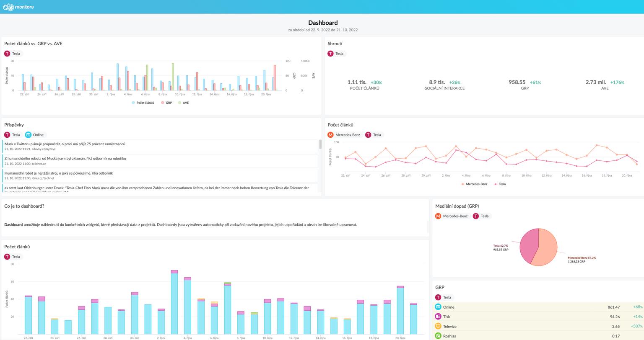644x340 pixels.
Task: Click the 'Mediální dopad (GRP)' widget title
Action: 457,206
